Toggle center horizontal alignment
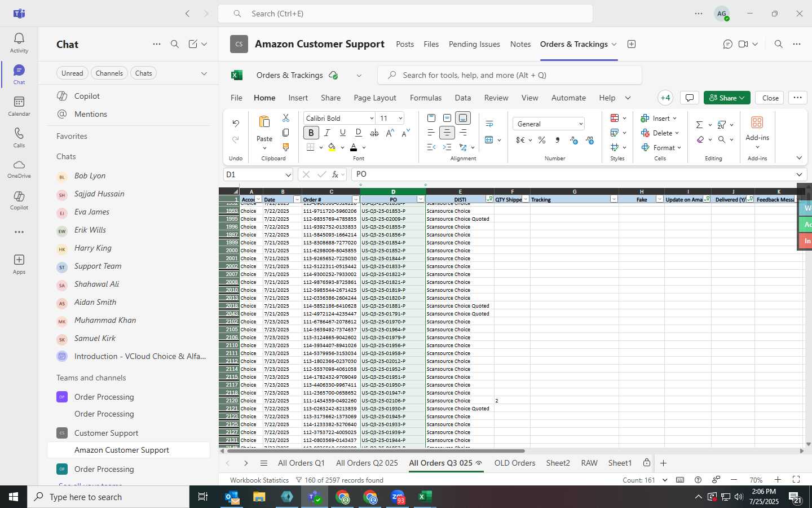 [x=447, y=133]
